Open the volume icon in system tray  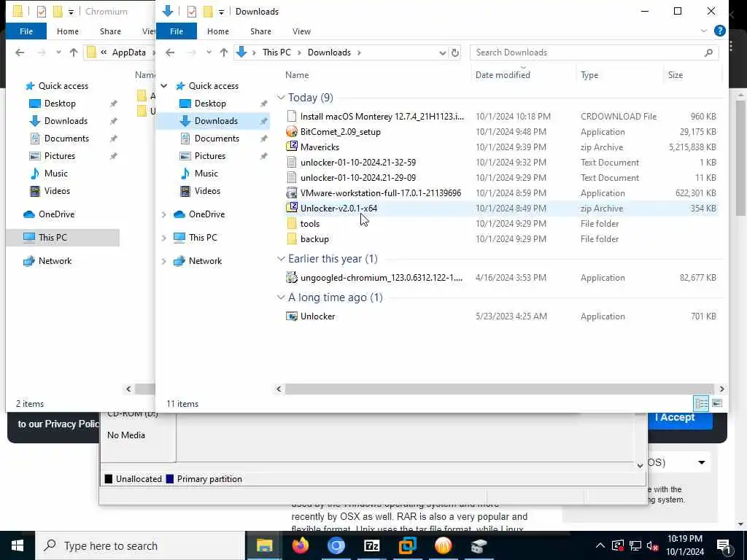[x=653, y=545]
